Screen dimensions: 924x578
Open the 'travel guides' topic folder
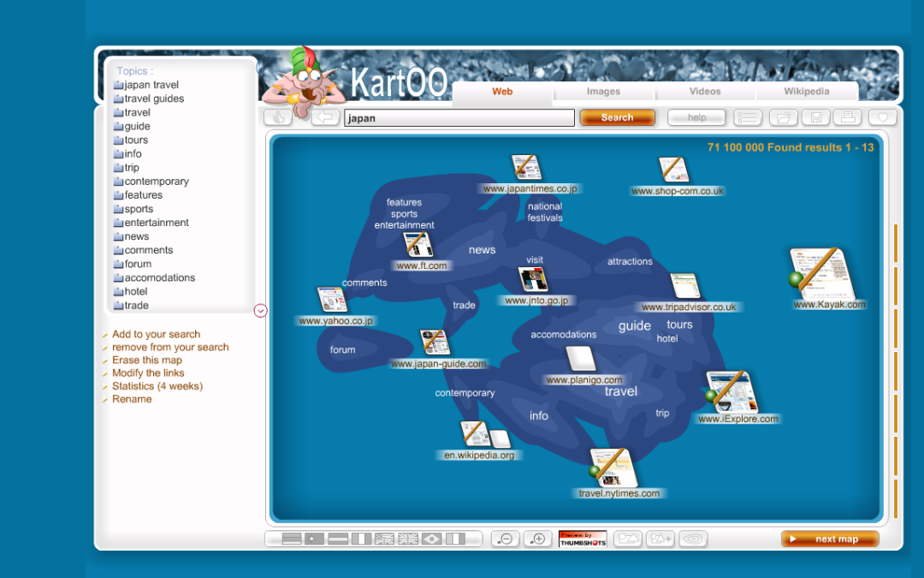coord(149,98)
